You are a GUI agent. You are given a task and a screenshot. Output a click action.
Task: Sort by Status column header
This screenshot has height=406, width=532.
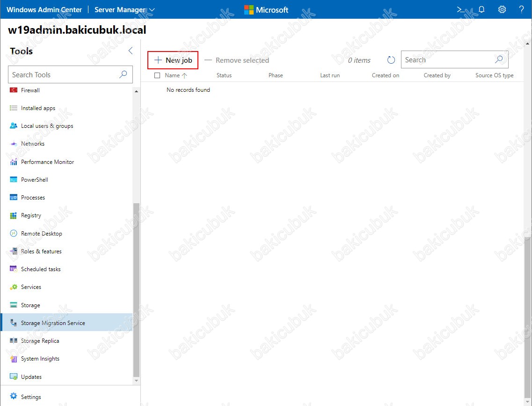(224, 75)
